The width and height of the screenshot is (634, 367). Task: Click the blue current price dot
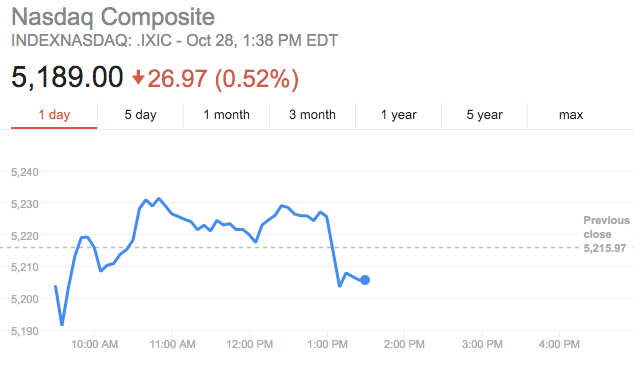(x=365, y=280)
